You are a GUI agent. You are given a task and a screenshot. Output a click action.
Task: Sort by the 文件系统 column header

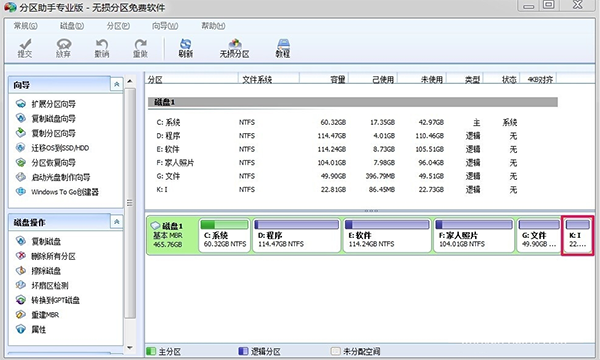[x=269, y=79]
